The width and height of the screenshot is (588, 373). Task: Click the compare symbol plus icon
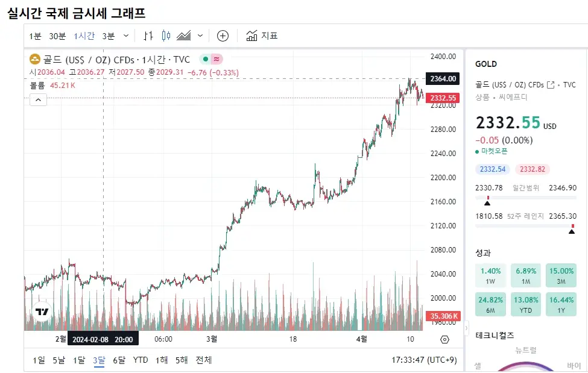pyautogui.click(x=223, y=36)
